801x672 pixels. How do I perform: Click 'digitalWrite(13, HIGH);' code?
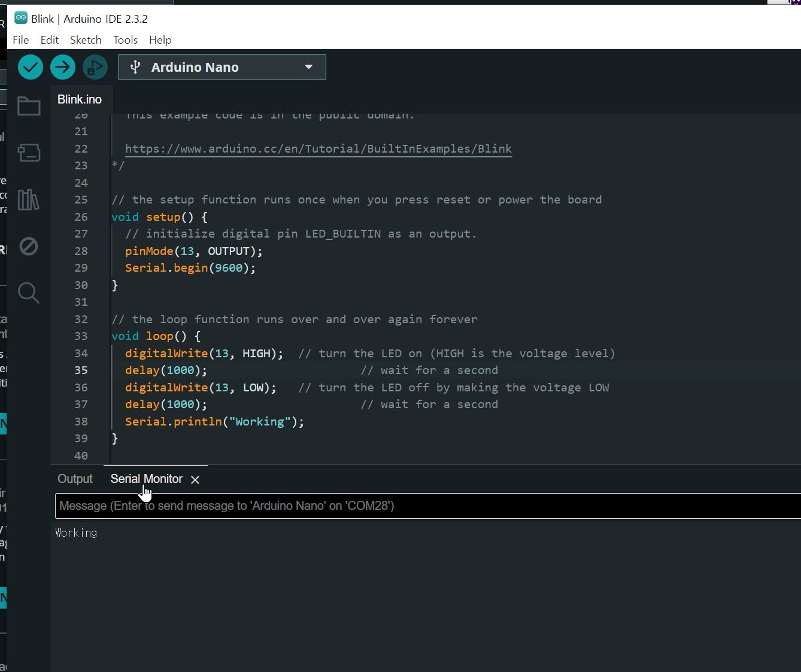[204, 354]
